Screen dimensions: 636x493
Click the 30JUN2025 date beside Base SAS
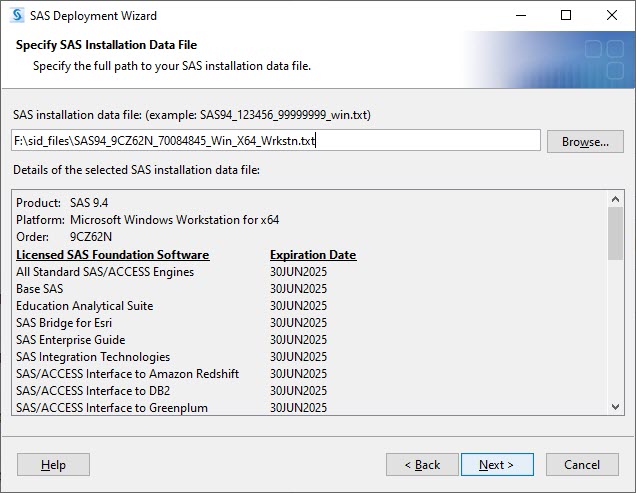point(299,288)
